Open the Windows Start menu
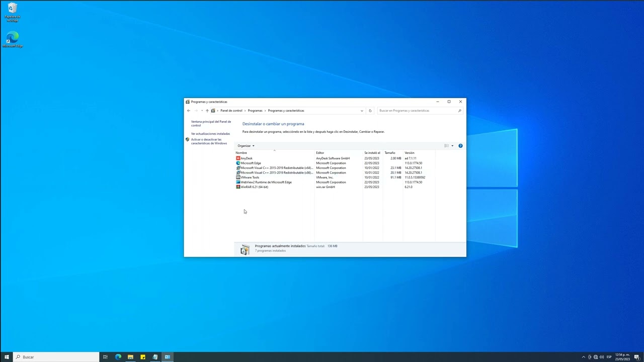Image resolution: width=644 pixels, height=362 pixels. (7, 357)
